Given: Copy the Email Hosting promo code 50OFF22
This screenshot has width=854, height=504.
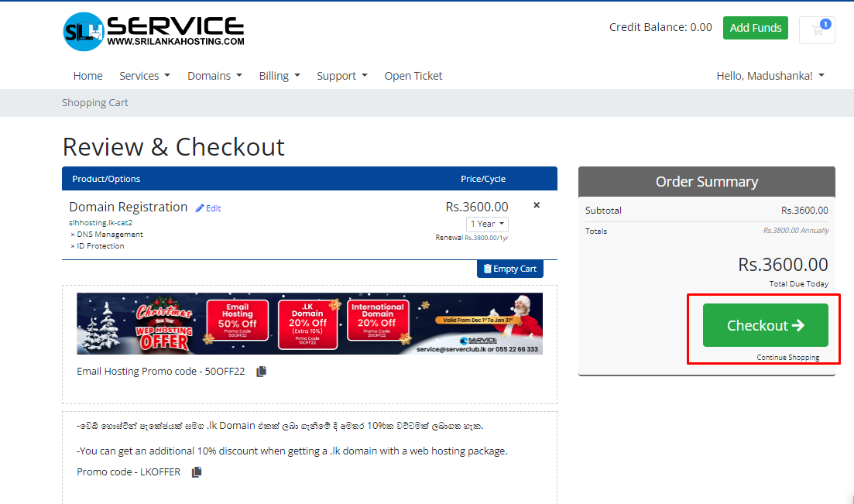Looking at the screenshot, I should (x=261, y=371).
